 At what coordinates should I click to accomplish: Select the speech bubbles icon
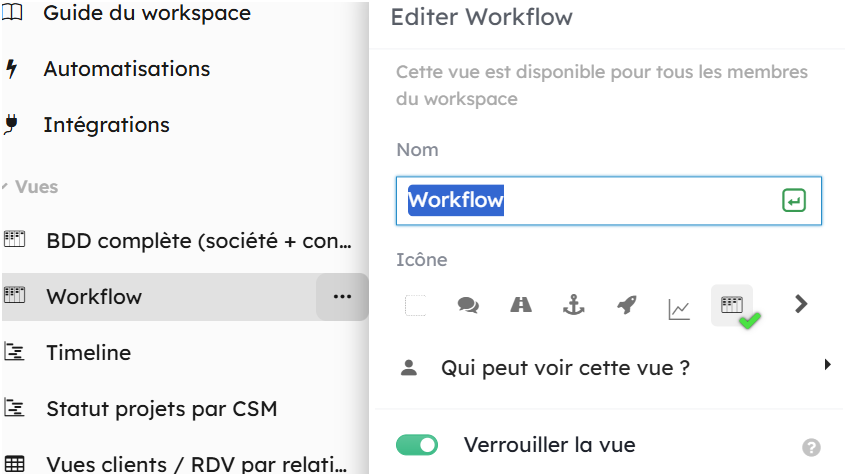click(x=468, y=305)
